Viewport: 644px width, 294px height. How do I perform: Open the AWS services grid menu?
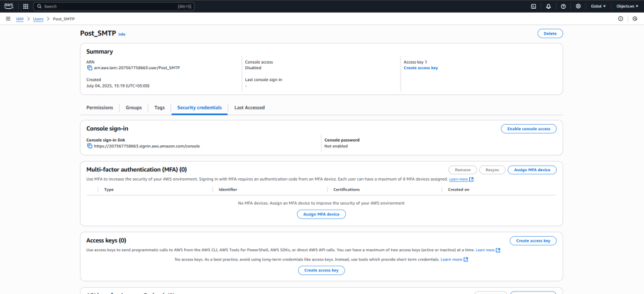point(25,6)
